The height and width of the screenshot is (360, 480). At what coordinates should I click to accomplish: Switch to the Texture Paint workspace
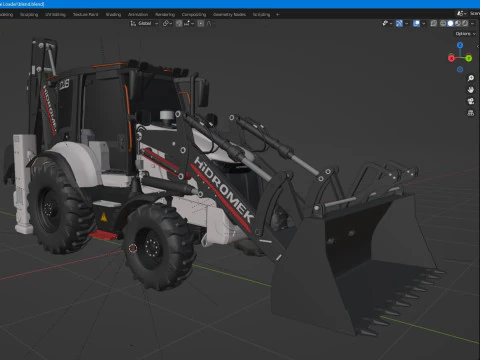tap(85, 14)
